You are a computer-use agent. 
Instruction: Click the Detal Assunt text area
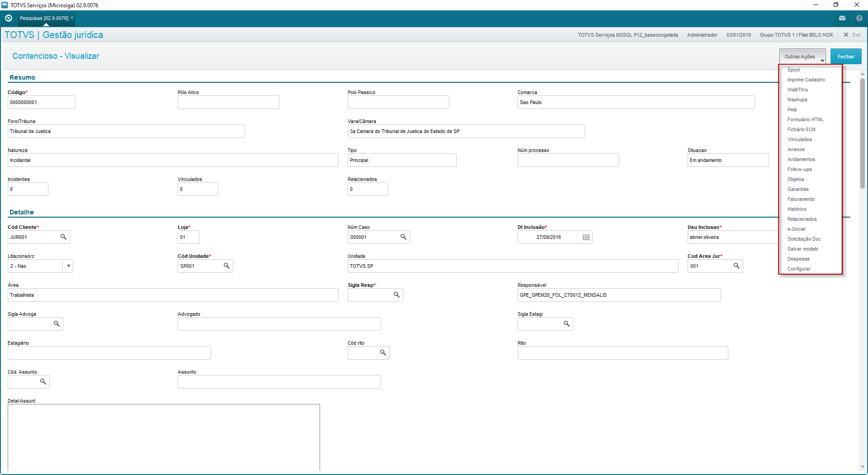[x=164, y=437]
